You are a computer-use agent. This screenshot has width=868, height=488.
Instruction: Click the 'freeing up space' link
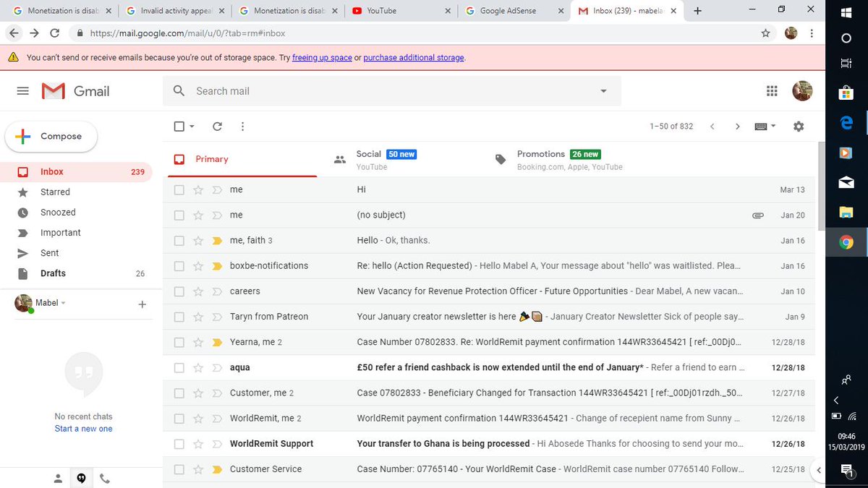pyautogui.click(x=322, y=58)
